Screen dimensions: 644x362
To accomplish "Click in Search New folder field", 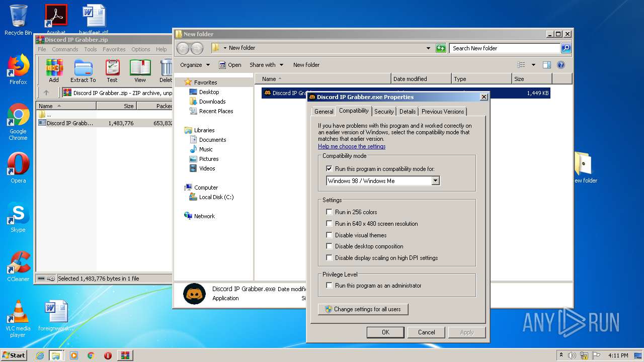I will (x=505, y=48).
